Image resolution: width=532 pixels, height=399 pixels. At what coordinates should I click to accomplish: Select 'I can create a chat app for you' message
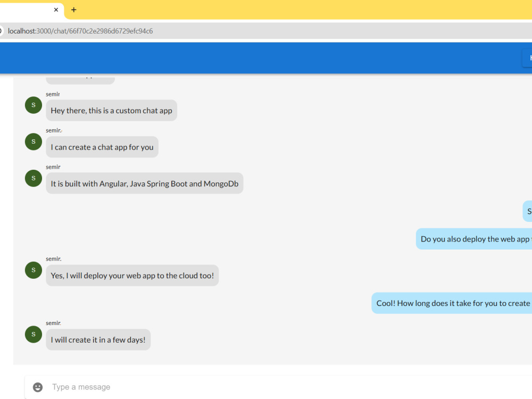102,147
